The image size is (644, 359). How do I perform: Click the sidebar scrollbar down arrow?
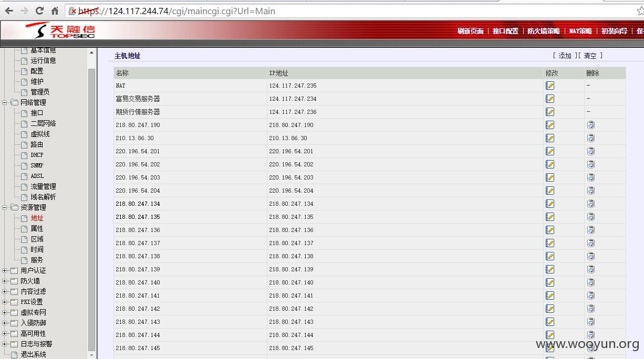tap(91, 355)
